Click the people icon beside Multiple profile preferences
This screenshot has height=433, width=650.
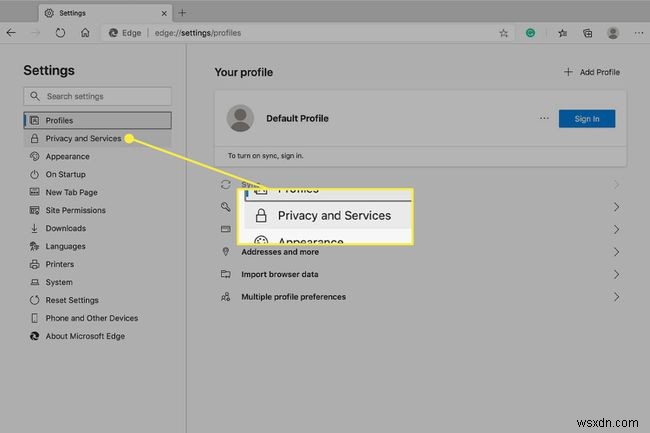[226, 297]
